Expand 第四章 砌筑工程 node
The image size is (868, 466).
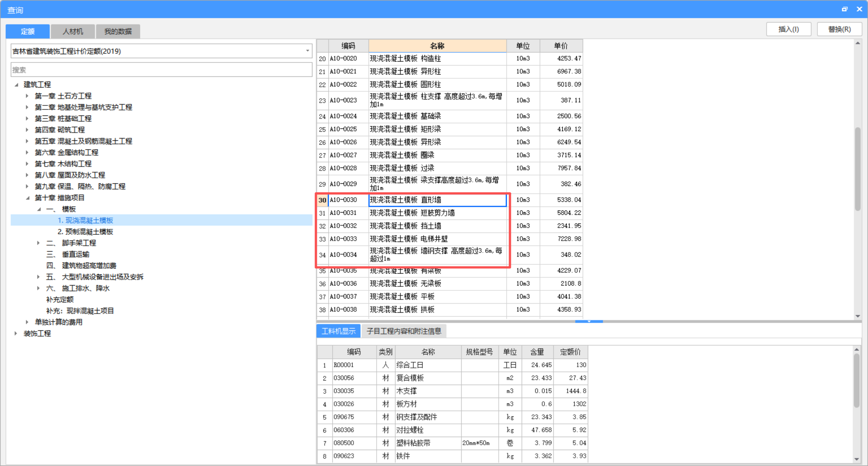(x=27, y=130)
